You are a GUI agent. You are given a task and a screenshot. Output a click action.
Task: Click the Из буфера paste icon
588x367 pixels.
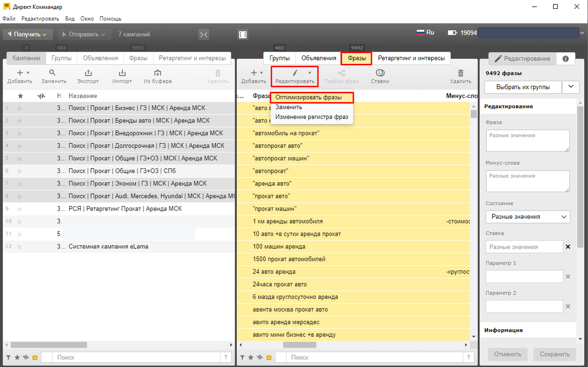pyautogui.click(x=158, y=73)
